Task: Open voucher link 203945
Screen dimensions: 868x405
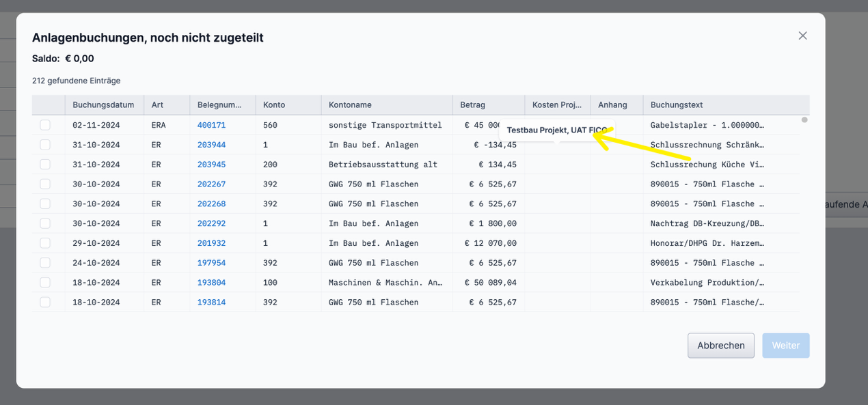Action: [211, 165]
